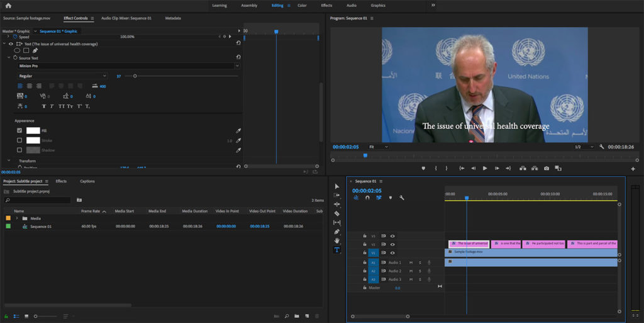Screen dimensions: 644x323
Task: Expand the Media bin
Action: click(17, 218)
